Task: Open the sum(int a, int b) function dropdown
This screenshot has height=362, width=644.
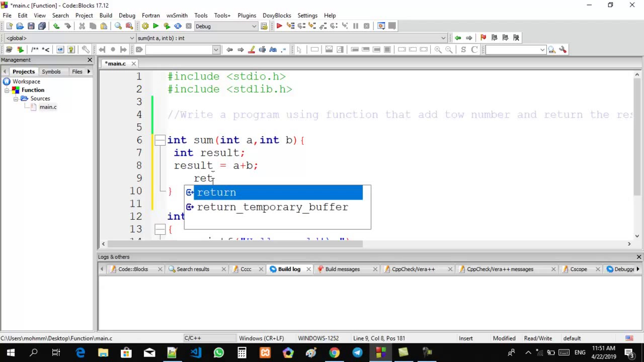Action: [x=291, y=38]
